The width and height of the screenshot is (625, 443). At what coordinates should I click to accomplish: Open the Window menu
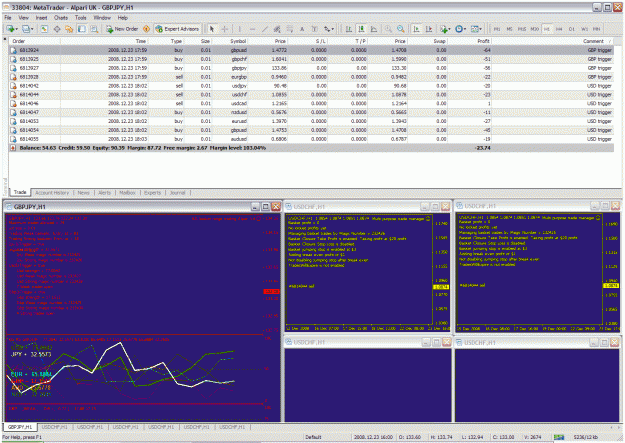[102, 18]
